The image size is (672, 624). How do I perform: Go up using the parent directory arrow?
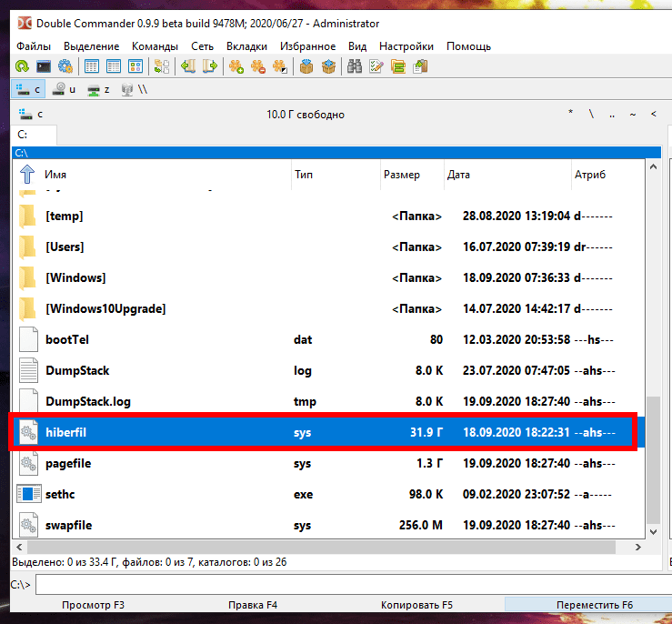pos(27,174)
